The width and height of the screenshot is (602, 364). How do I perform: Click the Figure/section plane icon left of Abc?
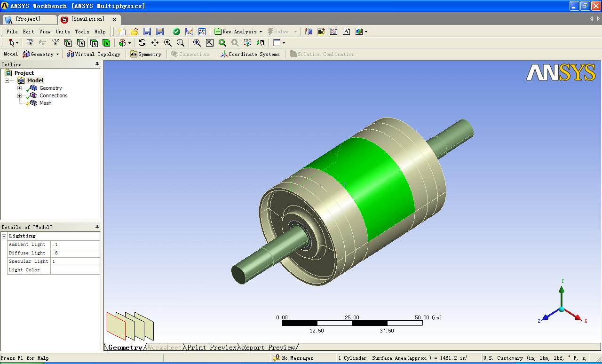(309, 32)
